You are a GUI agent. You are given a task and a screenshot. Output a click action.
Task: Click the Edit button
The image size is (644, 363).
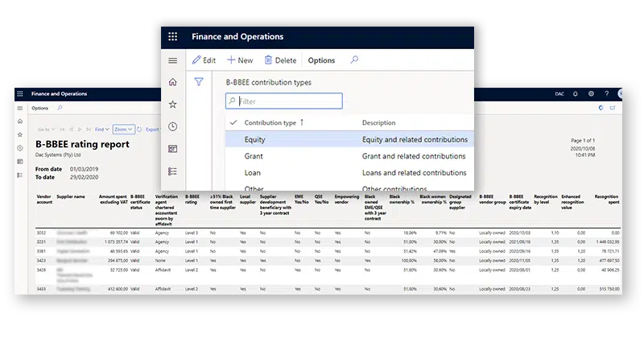(x=204, y=60)
